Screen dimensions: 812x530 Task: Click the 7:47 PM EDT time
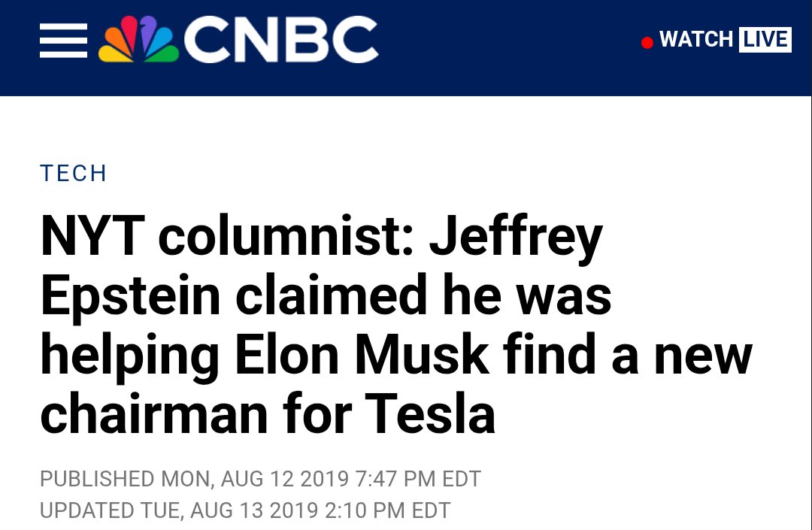point(419,479)
